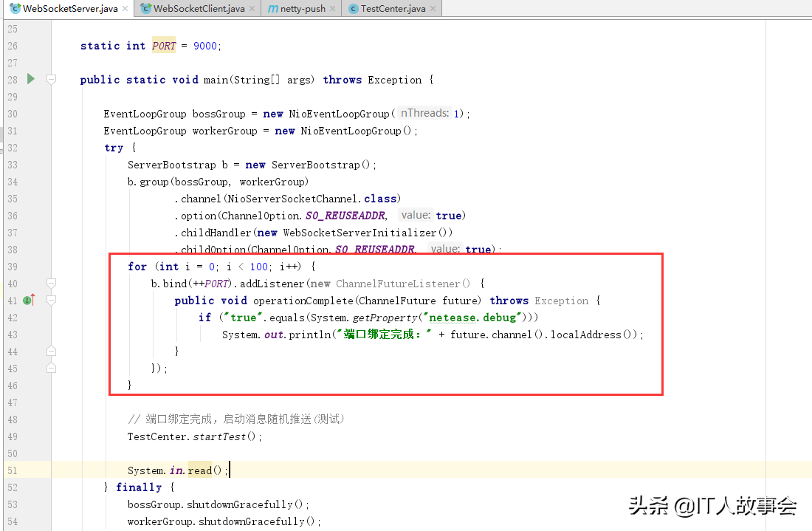The width and height of the screenshot is (812, 531).
Task: Close the netty-push tab
Action: (x=333, y=9)
